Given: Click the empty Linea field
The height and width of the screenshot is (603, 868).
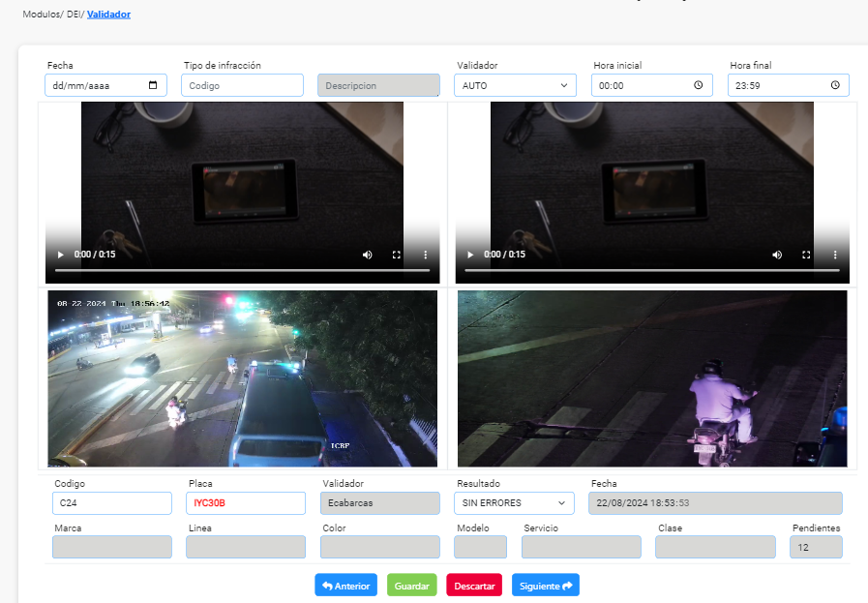Looking at the screenshot, I should pyautogui.click(x=246, y=547).
